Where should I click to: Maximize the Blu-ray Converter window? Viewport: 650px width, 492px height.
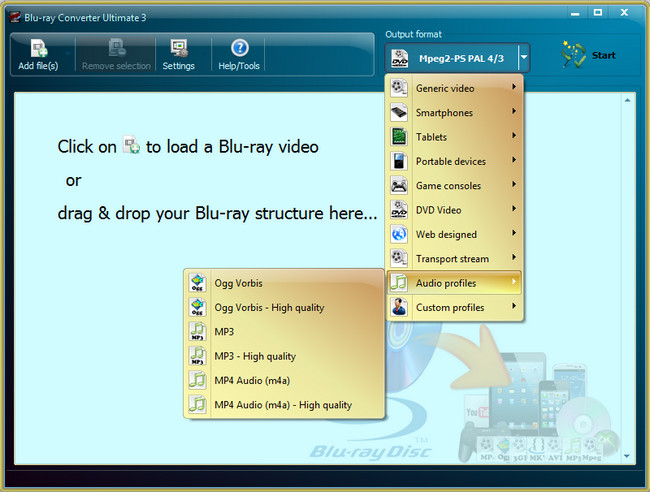point(598,13)
